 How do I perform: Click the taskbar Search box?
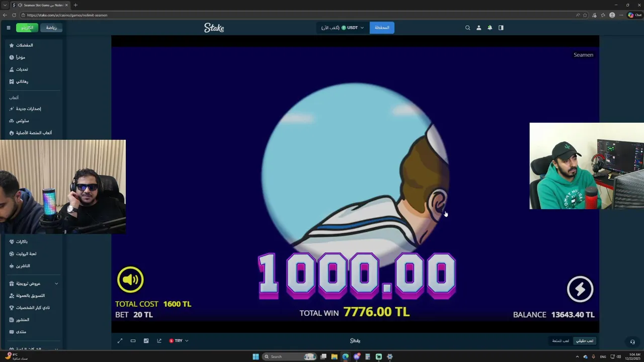290,356
